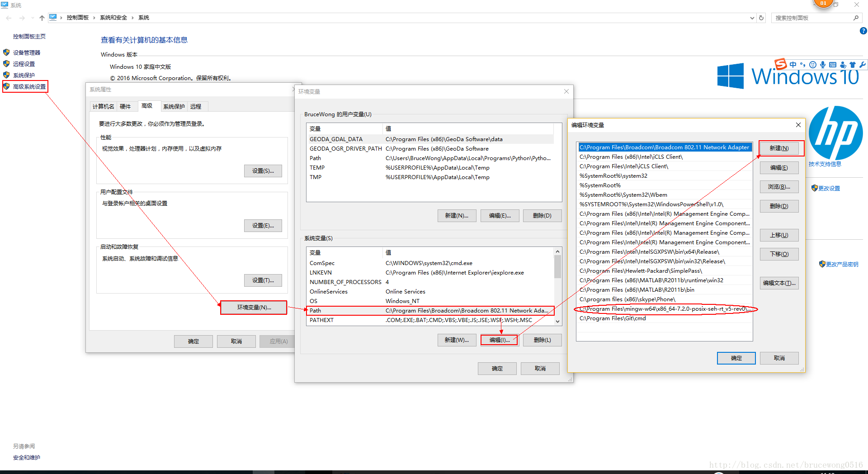868x474 pixels.
Task: Click 更改设置 link
Action: pos(829,188)
